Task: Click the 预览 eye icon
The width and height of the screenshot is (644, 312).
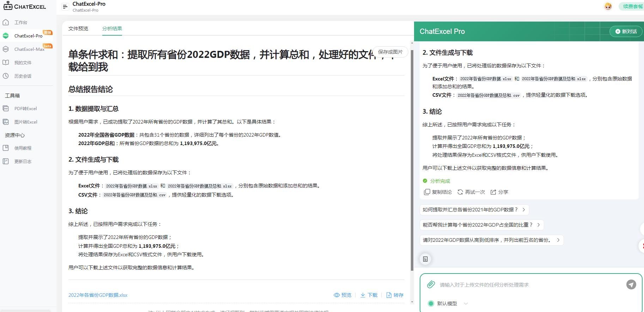Action: (337, 295)
